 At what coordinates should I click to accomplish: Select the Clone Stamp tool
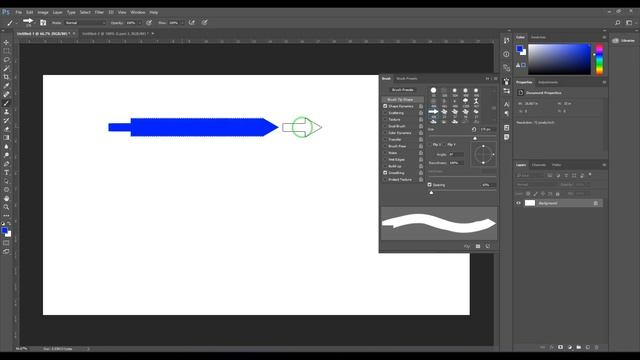tap(6, 112)
